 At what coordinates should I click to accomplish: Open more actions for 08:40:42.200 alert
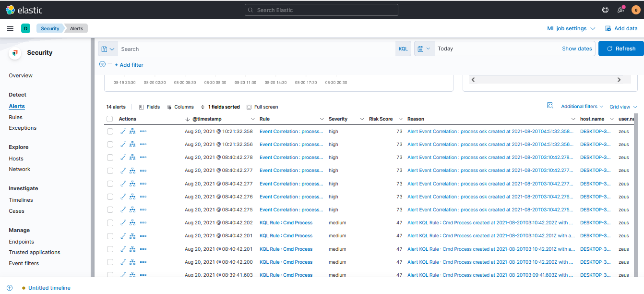(143, 262)
